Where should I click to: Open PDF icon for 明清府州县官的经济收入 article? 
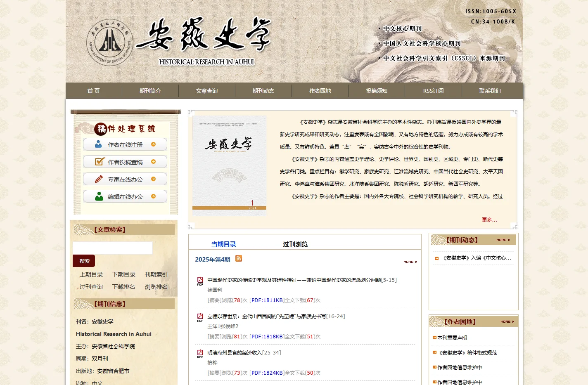point(200,354)
